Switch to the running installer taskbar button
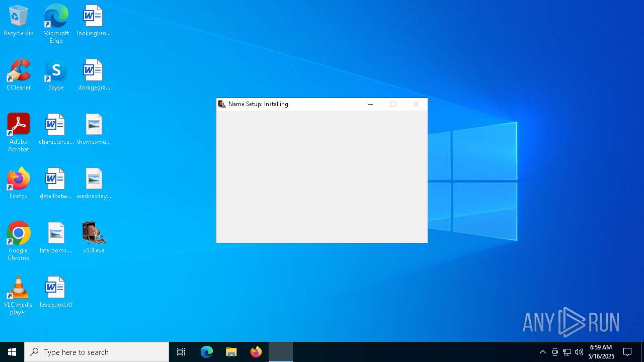This screenshot has height=362, width=644. [x=281, y=352]
